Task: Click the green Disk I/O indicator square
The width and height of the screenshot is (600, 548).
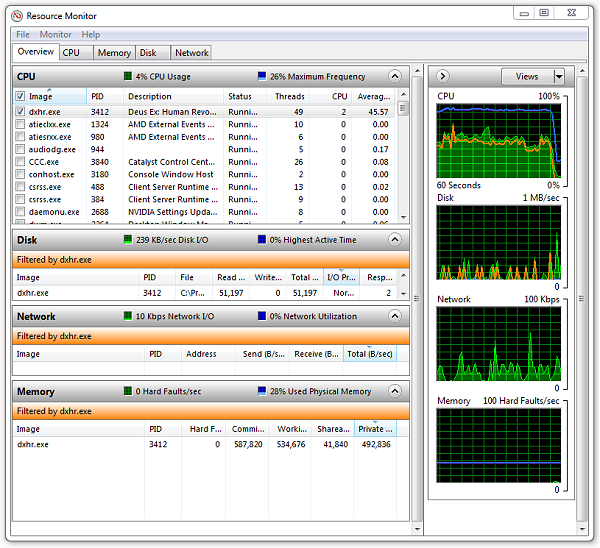Action: coord(128,239)
